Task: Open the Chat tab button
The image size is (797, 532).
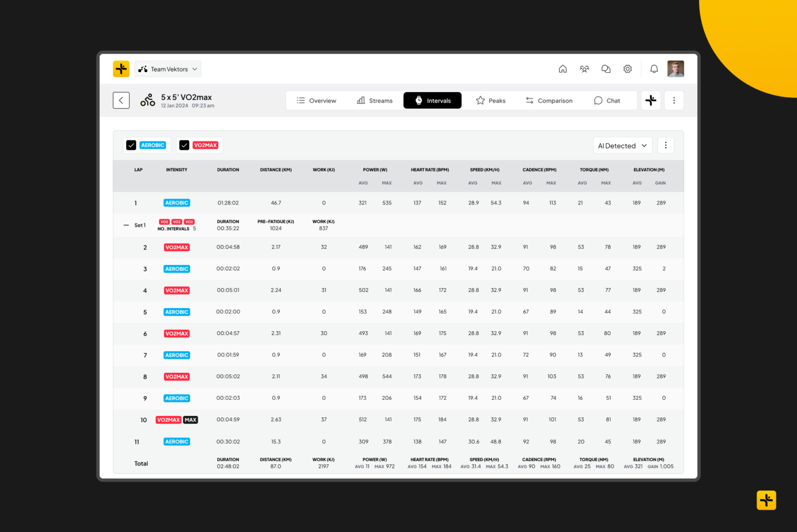Action: pyautogui.click(x=607, y=100)
